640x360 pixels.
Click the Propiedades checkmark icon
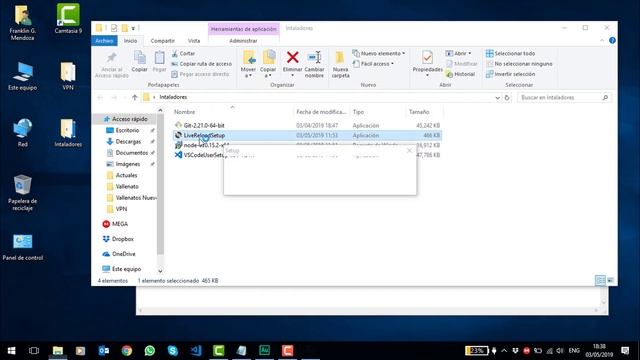click(x=427, y=58)
